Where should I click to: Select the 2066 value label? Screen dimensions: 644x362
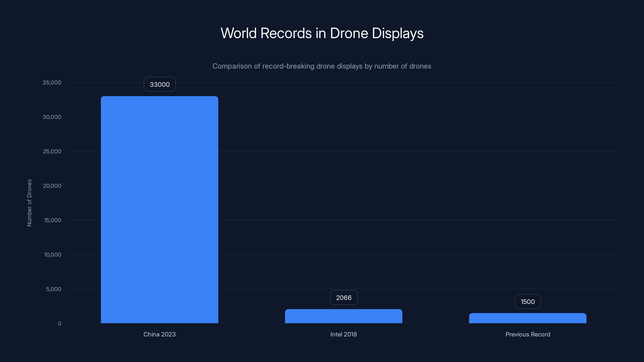click(344, 298)
